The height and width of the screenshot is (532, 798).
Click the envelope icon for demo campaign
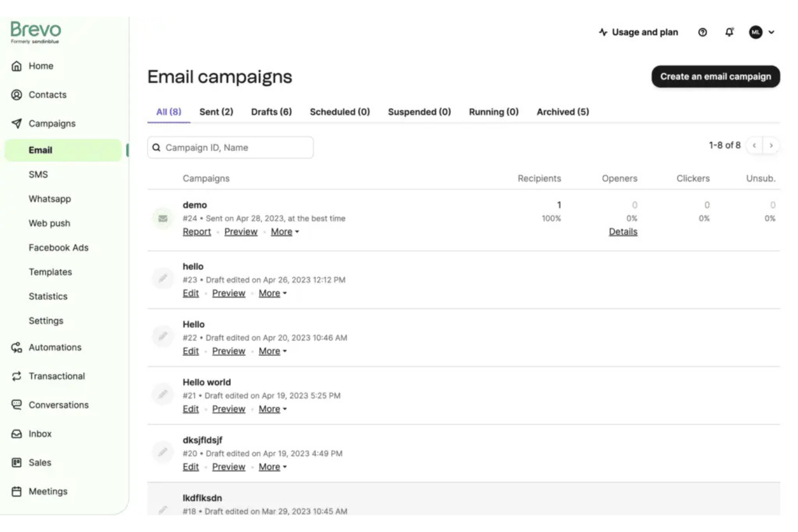(x=162, y=218)
